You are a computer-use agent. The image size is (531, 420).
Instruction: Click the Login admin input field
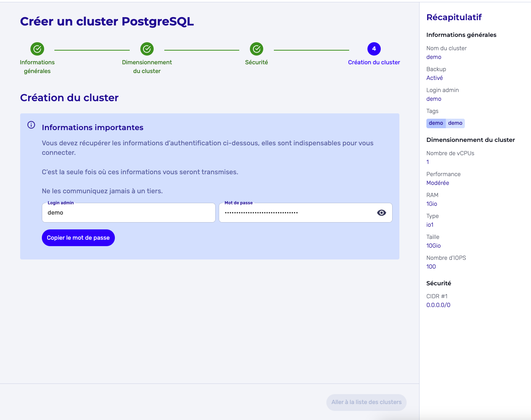pyautogui.click(x=129, y=213)
